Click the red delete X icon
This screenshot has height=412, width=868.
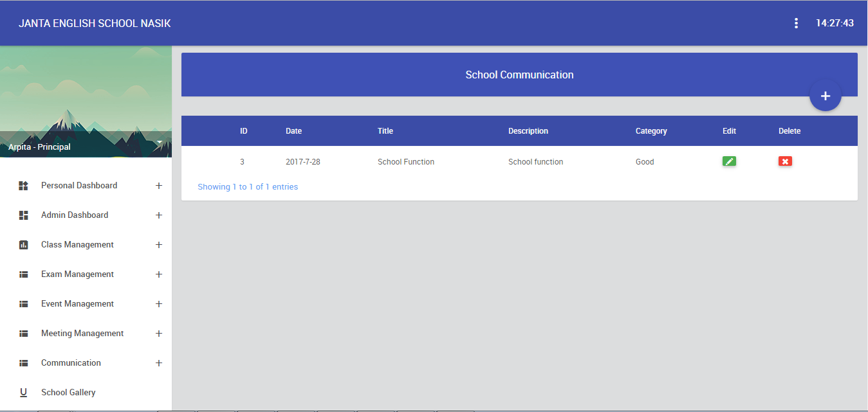tap(785, 161)
